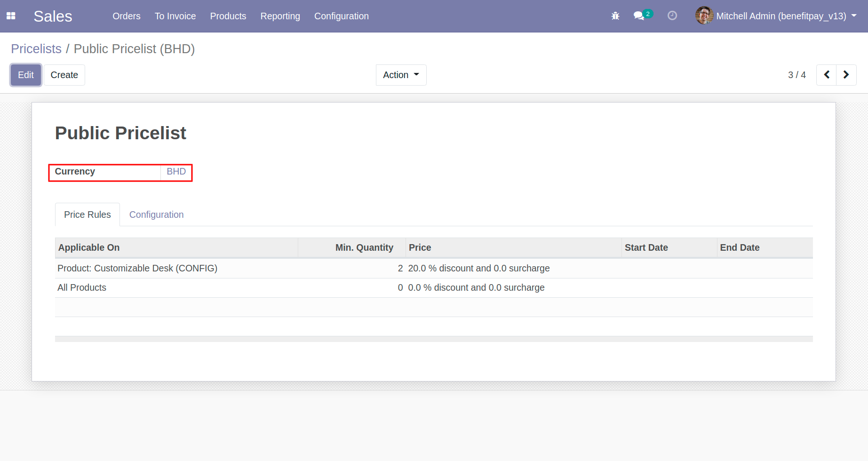868x461 pixels.
Task: Open the Action dropdown
Action: [x=401, y=75]
